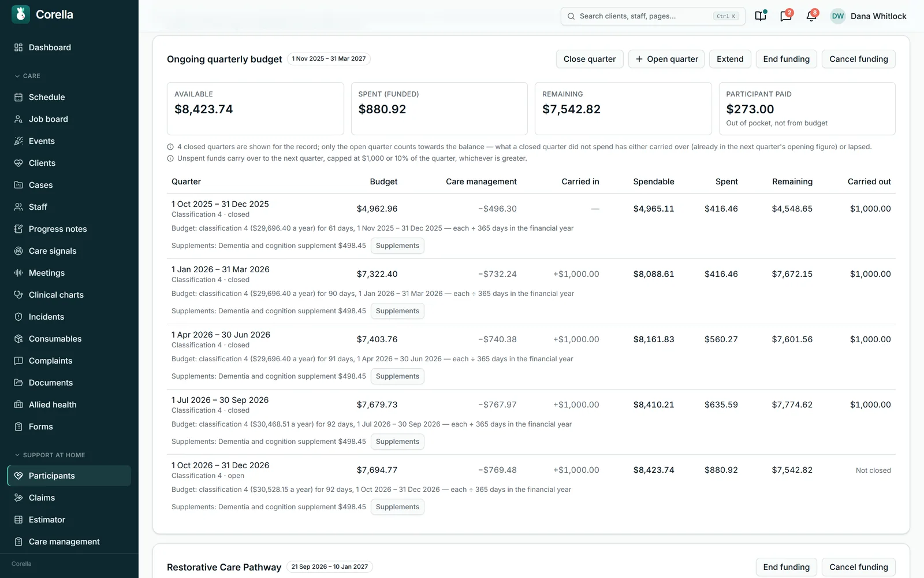This screenshot has width=924, height=578.
Task: Open Supplements for 1 Oct 2025 quarter
Action: [x=397, y=246]
